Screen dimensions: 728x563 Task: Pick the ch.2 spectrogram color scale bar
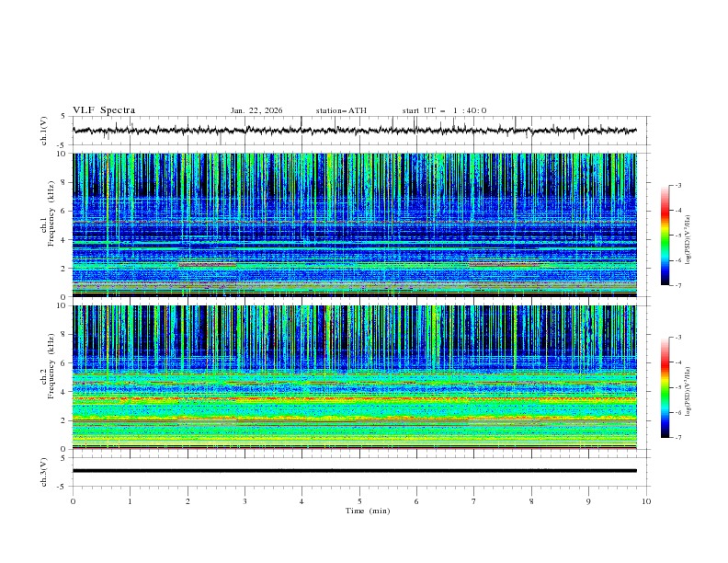tap(665, 387)
